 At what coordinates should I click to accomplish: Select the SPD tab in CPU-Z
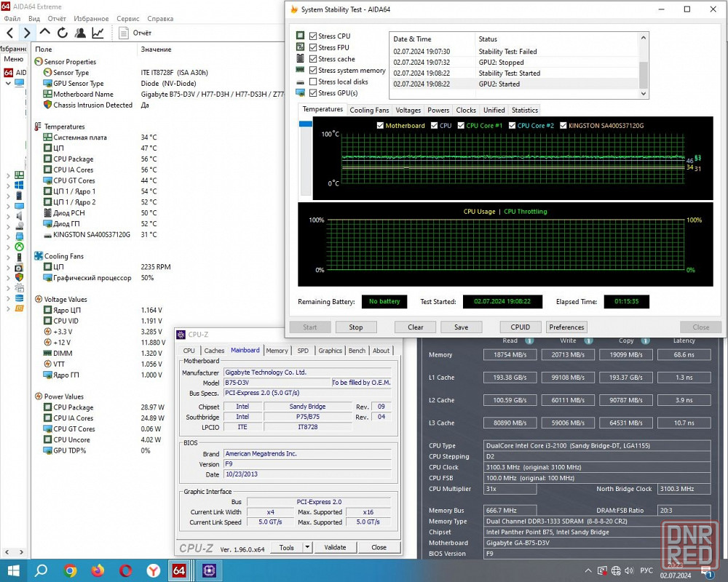303,351
